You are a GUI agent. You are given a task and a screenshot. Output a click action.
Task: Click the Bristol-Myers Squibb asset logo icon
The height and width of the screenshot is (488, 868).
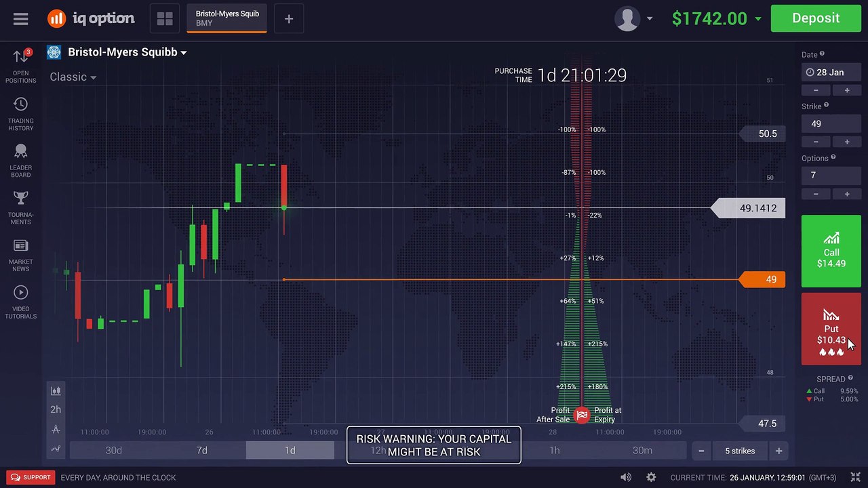click(x=54, y=52)
